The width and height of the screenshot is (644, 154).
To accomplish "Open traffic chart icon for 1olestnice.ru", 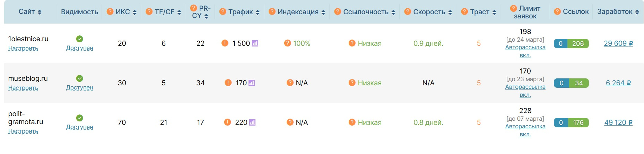I will tap(255, 43).
